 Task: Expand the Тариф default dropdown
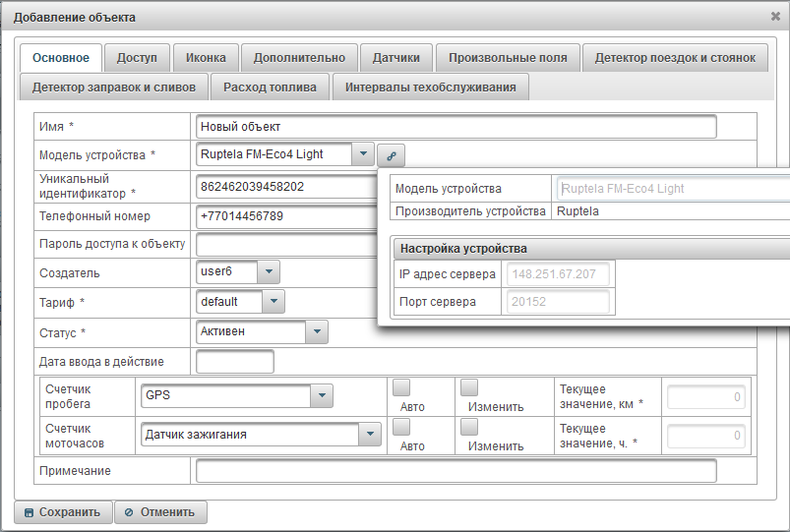point(273,302)
